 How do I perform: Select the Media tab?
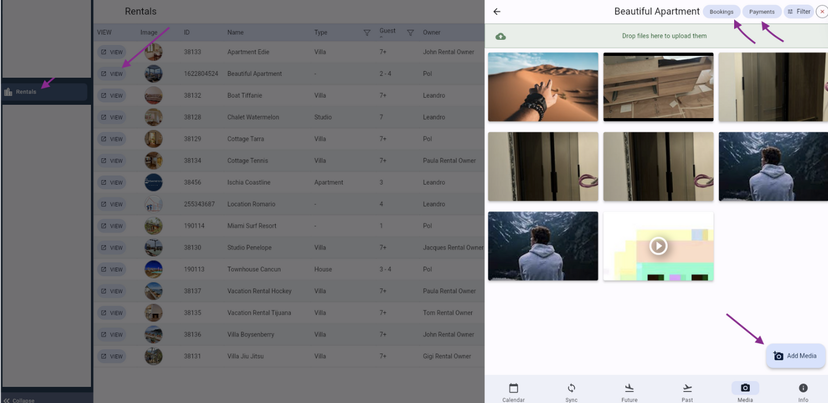pos(745,392)
